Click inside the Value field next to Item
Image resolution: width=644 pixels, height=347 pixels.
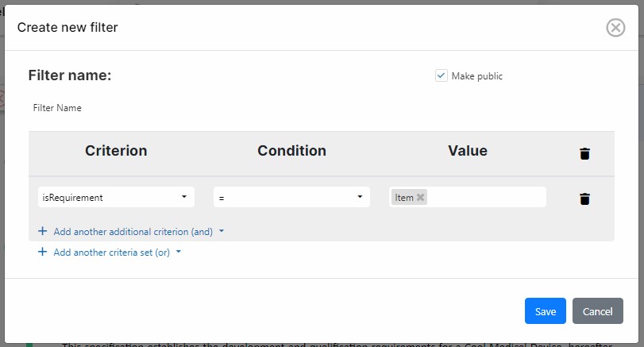[x=484, y=197]
